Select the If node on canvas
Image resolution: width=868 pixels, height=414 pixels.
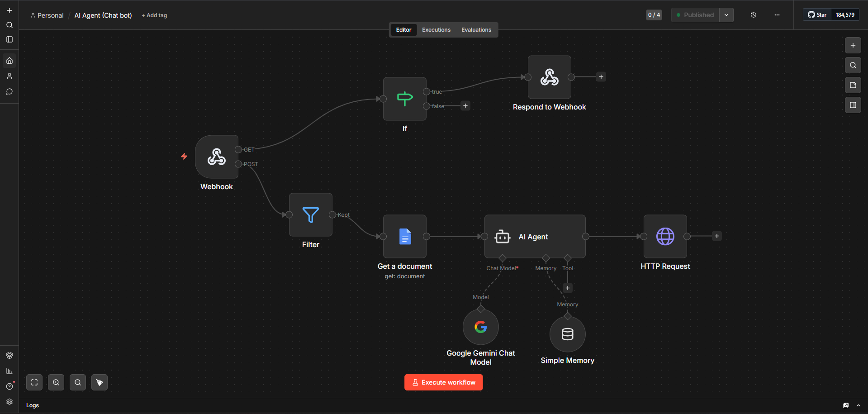[404, 99]
